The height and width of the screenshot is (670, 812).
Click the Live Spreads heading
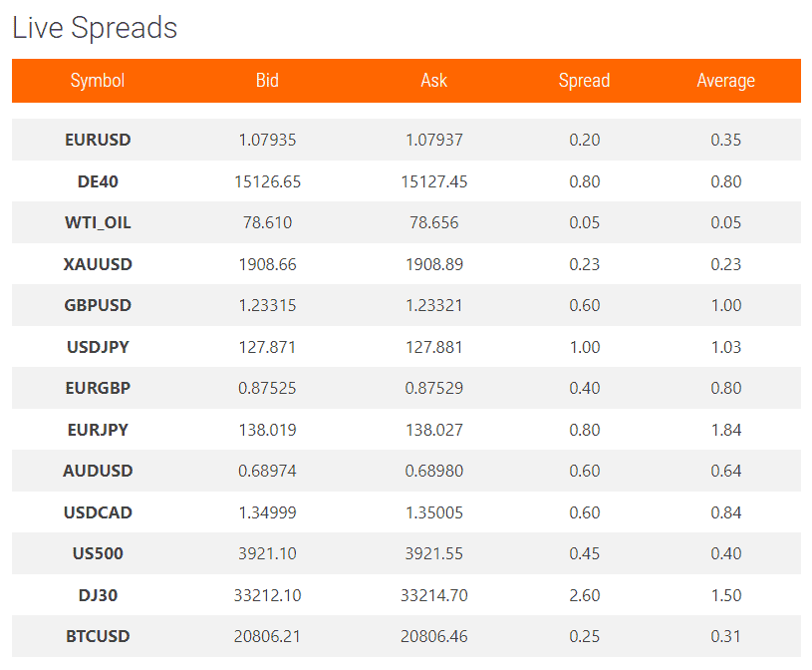pos(95,28)
